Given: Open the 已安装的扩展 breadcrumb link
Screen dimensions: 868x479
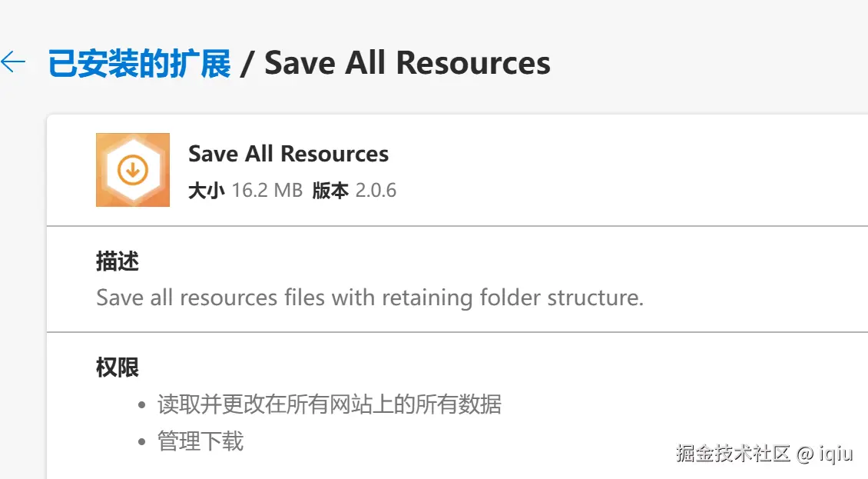Looking at the screenshot, I should click(140, 63).
